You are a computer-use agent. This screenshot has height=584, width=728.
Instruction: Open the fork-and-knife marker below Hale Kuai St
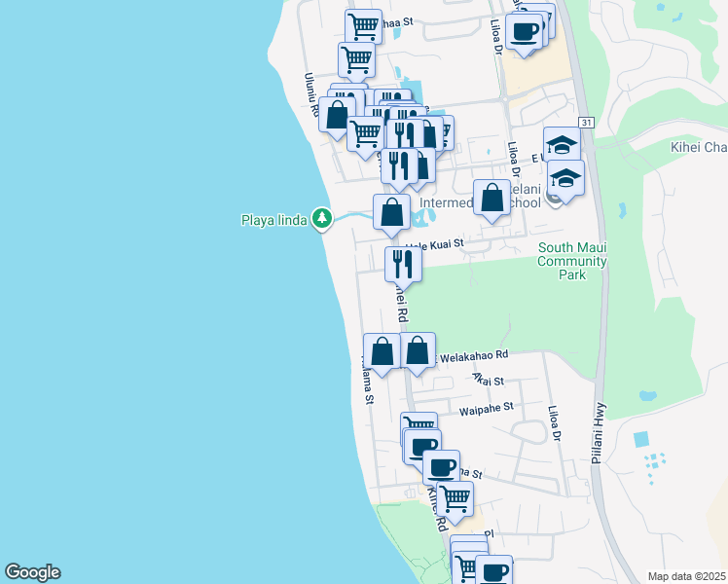[x=404, y=264]
